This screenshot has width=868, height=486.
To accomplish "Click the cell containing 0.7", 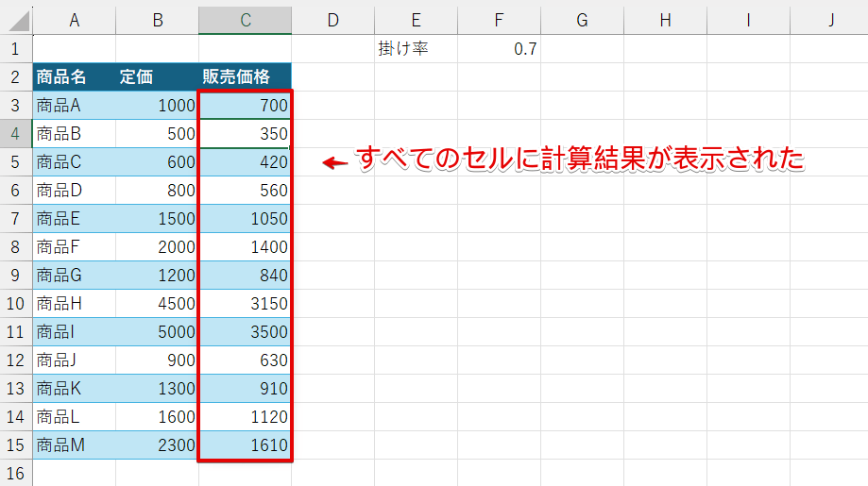I will pos(499,49).
